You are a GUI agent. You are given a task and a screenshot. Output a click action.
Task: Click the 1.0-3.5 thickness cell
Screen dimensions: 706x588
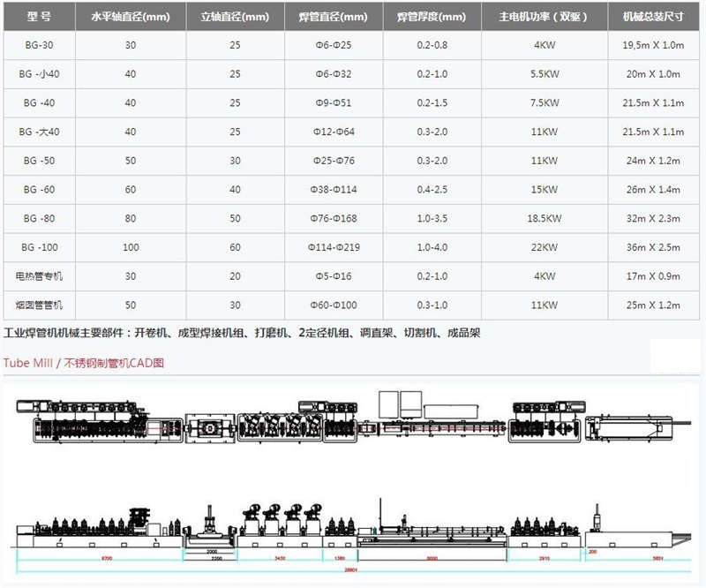click(432, 219)
